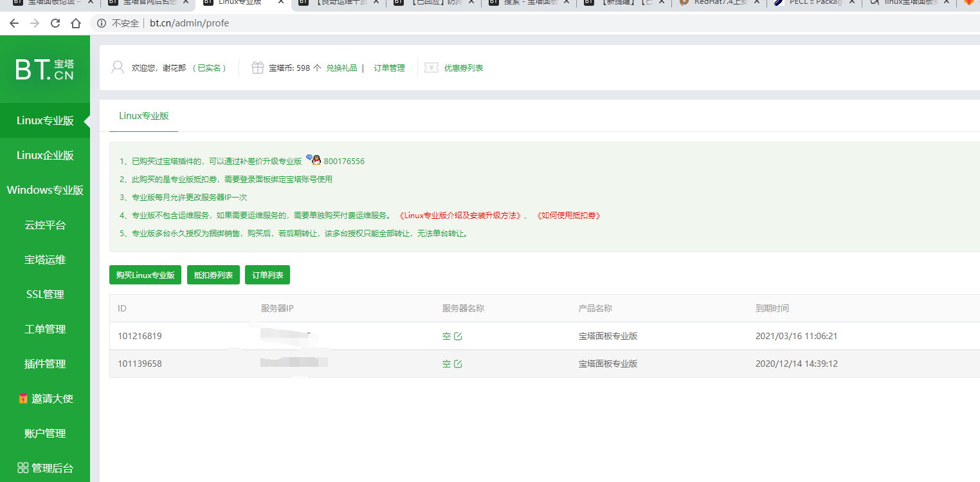
Task: Click the 管理后台 grid icon
Action: (23, 468)
